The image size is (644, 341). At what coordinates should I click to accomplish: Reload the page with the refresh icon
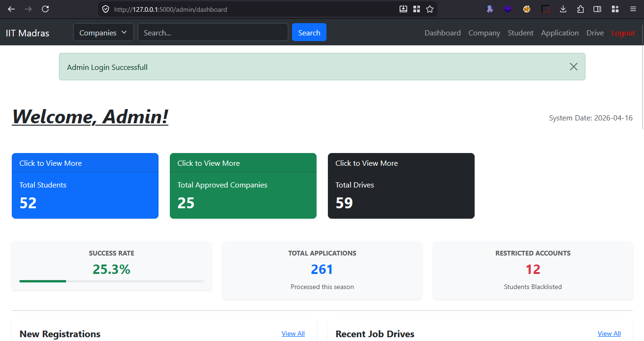[x=45, y=9]
